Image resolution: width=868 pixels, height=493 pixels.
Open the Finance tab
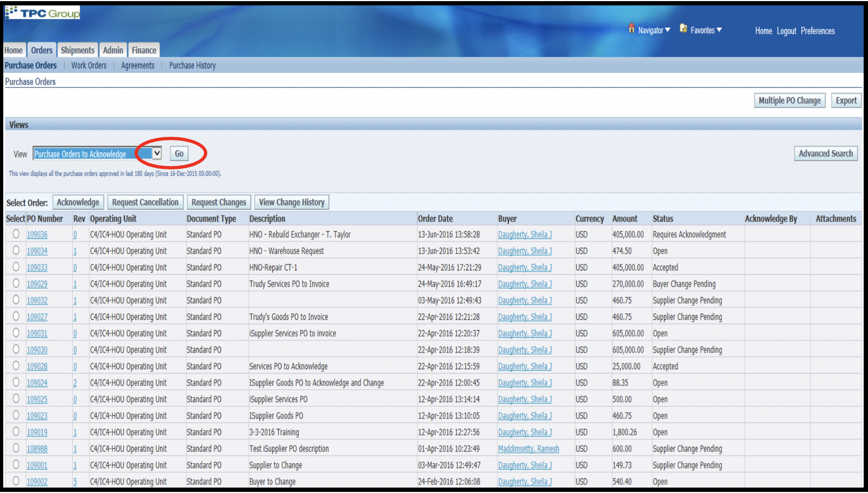tap(144, 50)
